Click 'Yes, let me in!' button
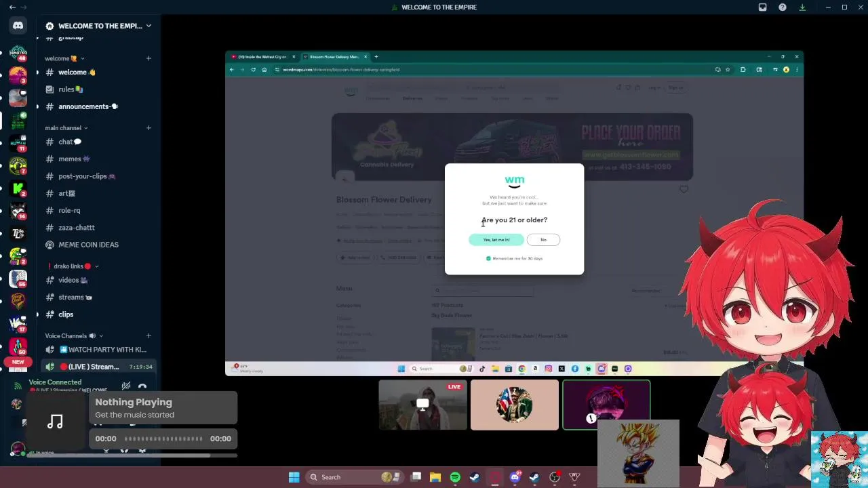The width and height of the screenshot is (868, 488). tap(496, 240)
